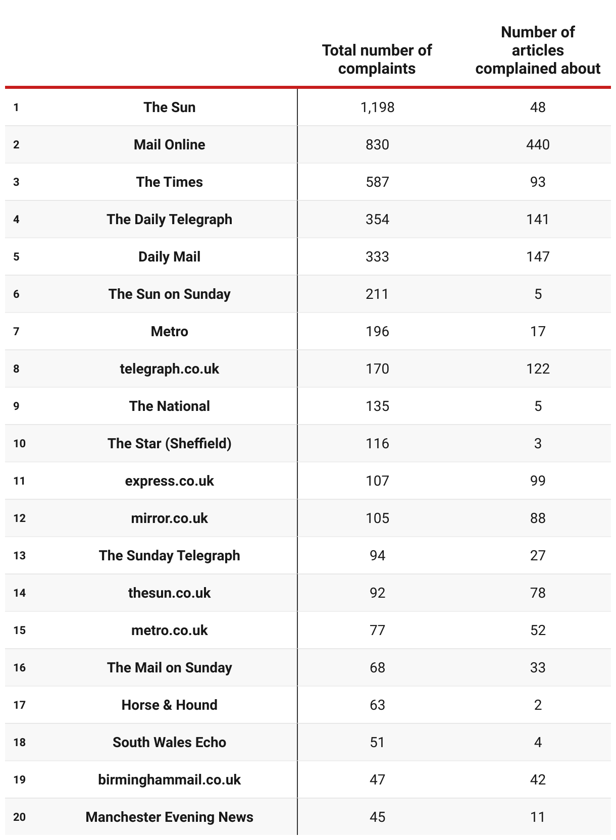Select The National row label
Image resolution: width=616 pixels, height=840 pixels.
(x=169, y=406)
